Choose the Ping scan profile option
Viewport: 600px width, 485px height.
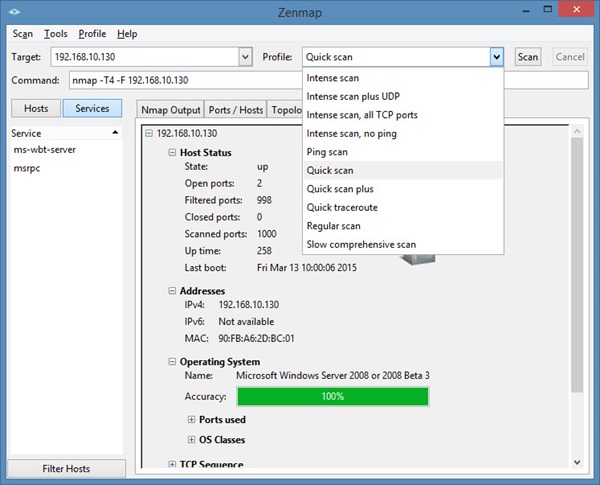[329, 152]
